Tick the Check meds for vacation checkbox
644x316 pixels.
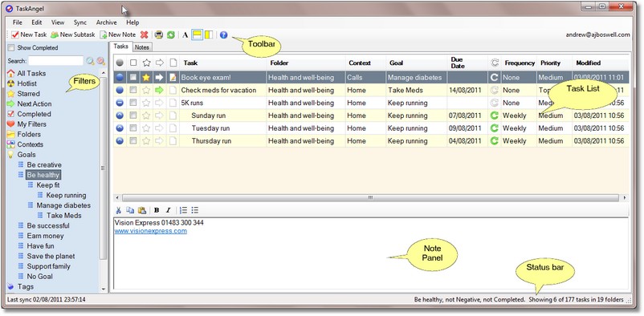133,90
